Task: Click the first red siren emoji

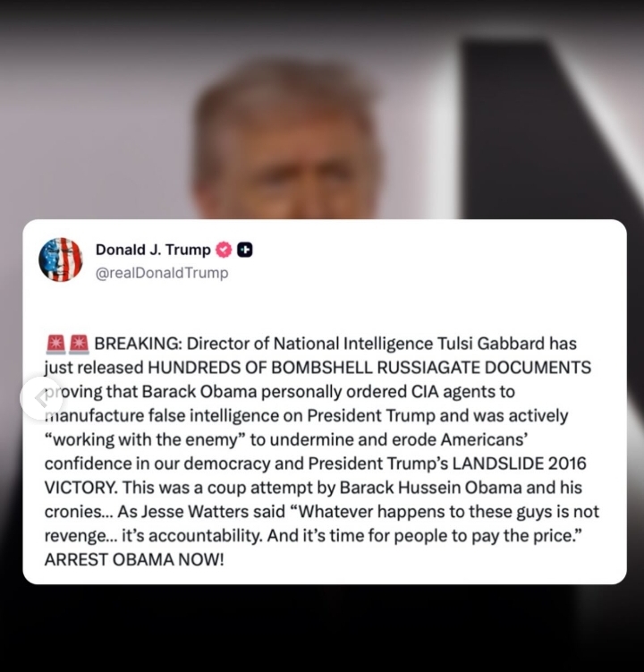Action: tap(55, 345)
